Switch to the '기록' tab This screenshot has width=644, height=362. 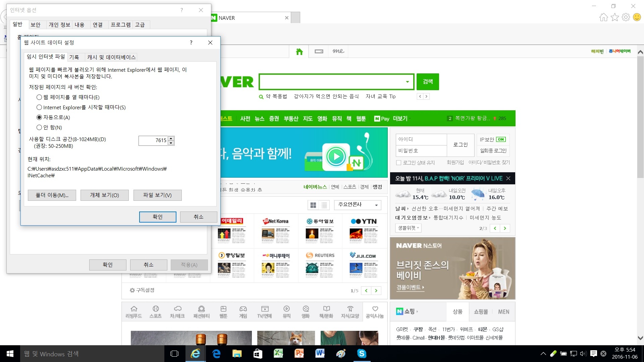pos(74,57)
